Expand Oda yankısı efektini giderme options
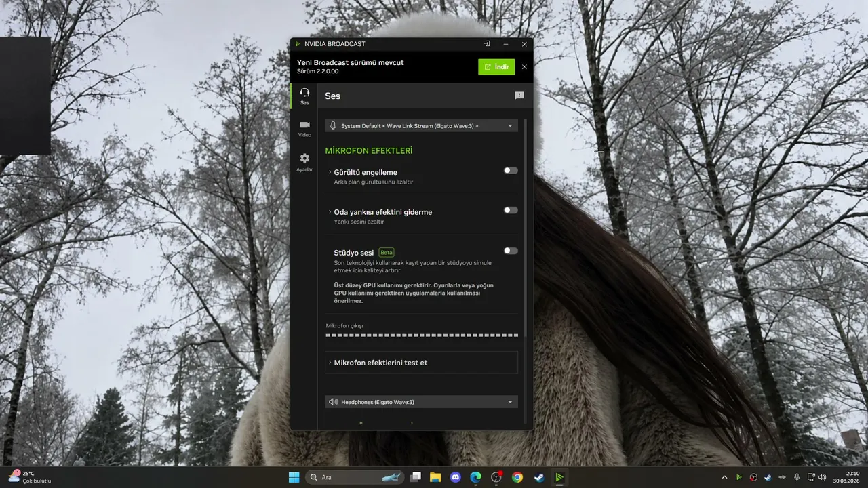 [330, 212]
